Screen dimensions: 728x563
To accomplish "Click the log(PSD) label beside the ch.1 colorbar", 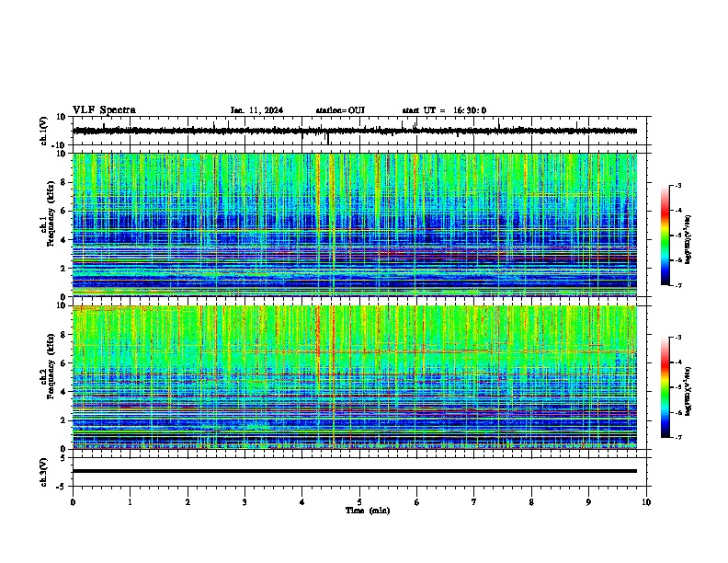I will pos(688,240).
